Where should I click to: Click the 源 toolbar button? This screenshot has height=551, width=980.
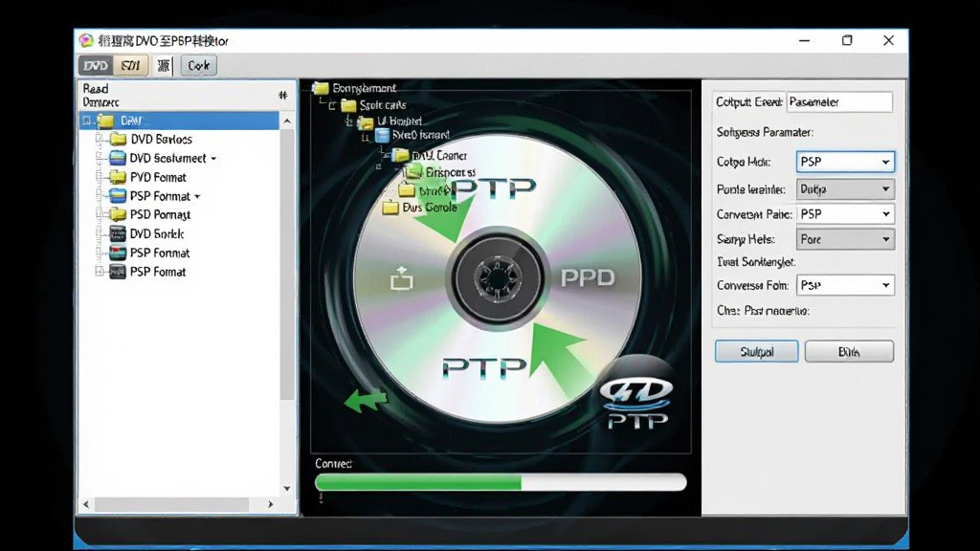164,66
